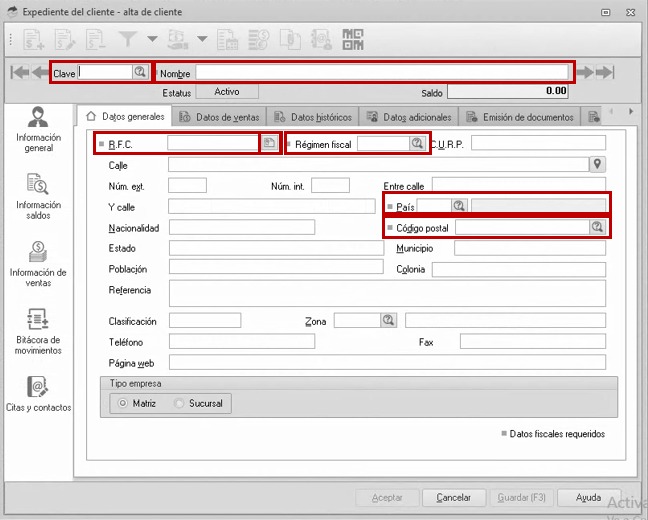
Task: Go to Información de ventas section
Action: click(39, 263)
